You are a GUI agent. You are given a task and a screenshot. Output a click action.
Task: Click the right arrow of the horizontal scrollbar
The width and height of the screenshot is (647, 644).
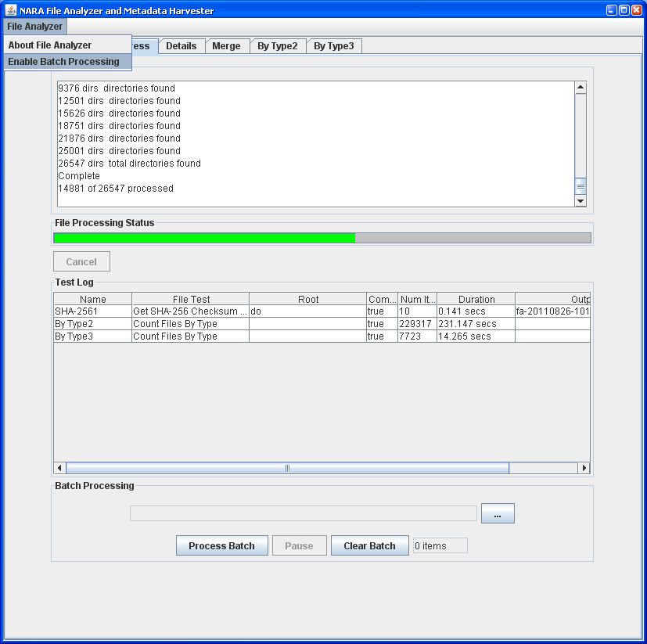tap(585, 467)
